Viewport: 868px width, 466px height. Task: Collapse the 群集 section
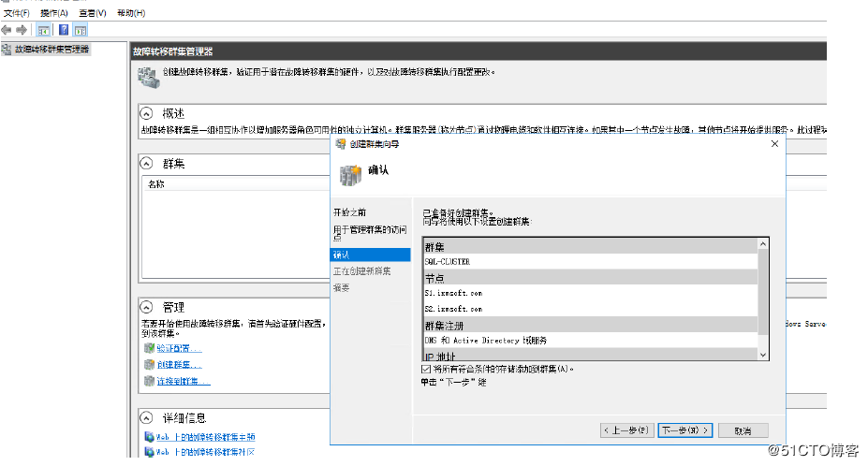pyautogui.click(x=146, y=163)
